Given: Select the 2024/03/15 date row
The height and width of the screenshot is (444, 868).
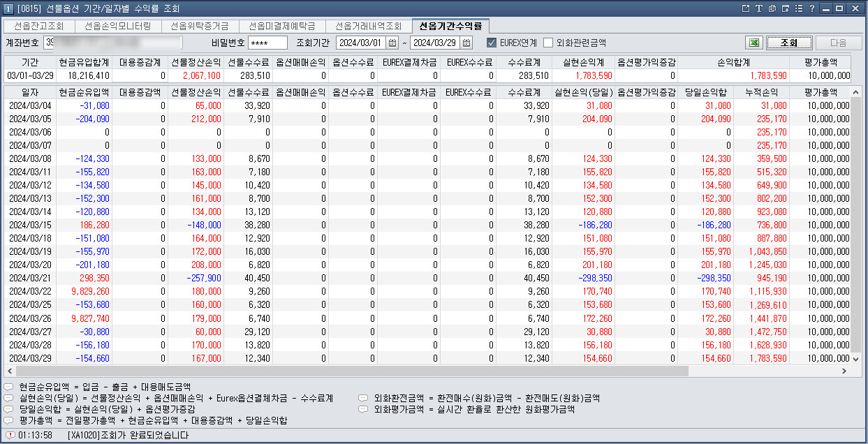Looking at the screenshot, I should (427, 225).
